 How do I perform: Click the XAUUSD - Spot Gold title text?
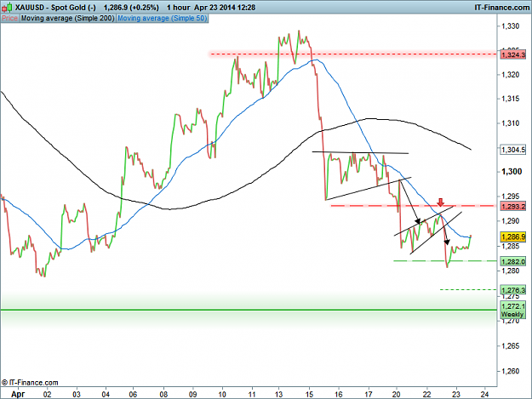(x=55, y=7)
